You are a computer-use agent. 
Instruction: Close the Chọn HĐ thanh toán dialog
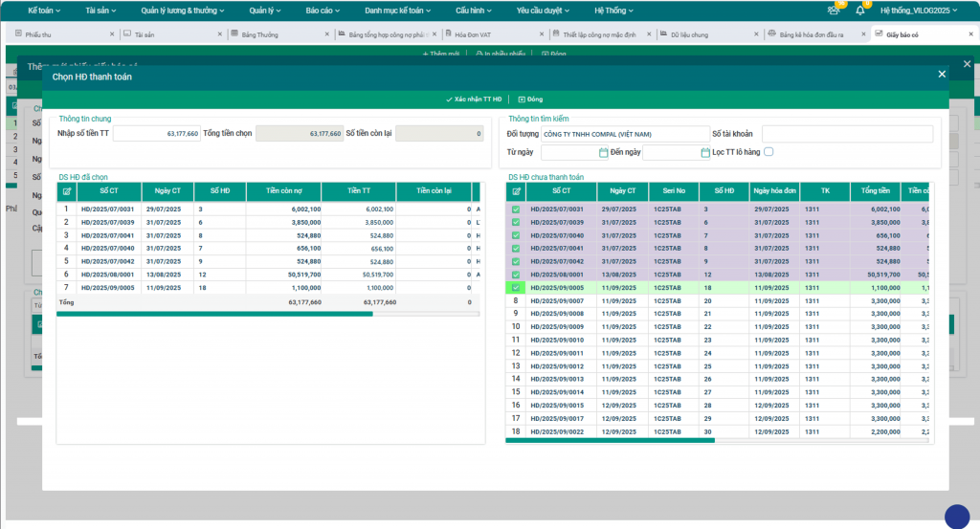941,75
